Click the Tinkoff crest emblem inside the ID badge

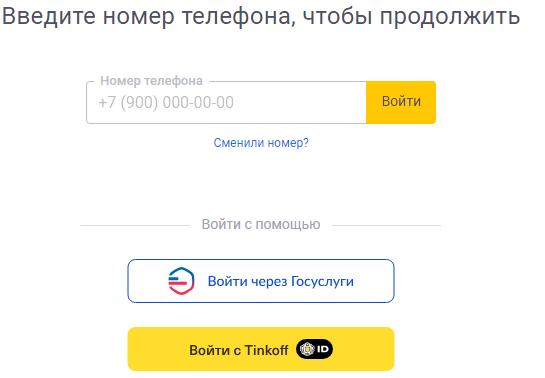coord(307,349)
